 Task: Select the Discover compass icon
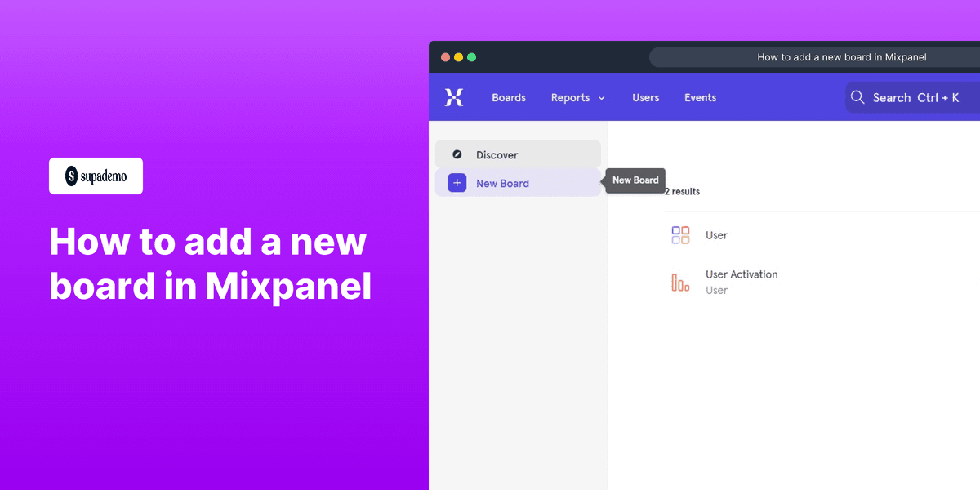[457, 154]
